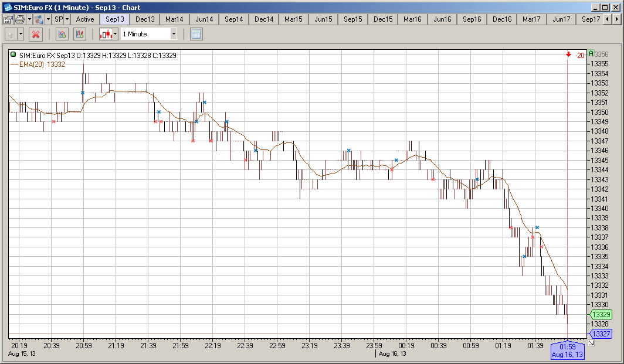624x364 pixels.
Task: Select the Active contract tab
Action: pyautogui.click(x=85, y=19)
